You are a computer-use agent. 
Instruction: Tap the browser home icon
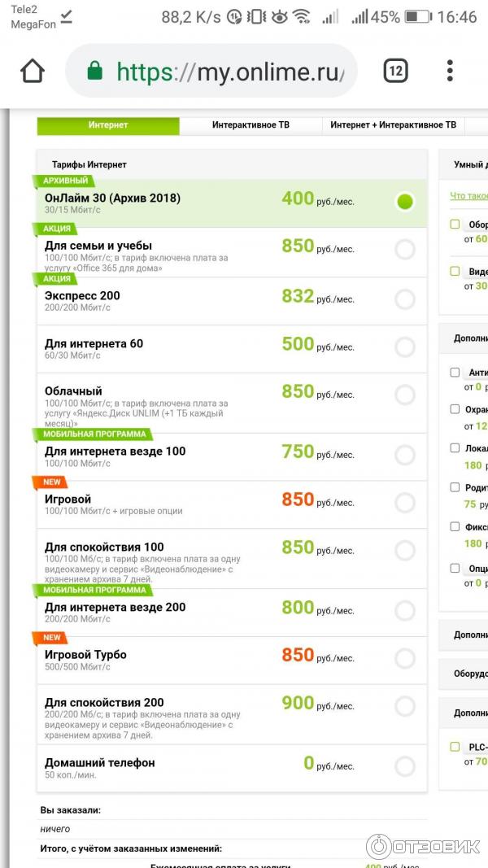pos(33,72)
